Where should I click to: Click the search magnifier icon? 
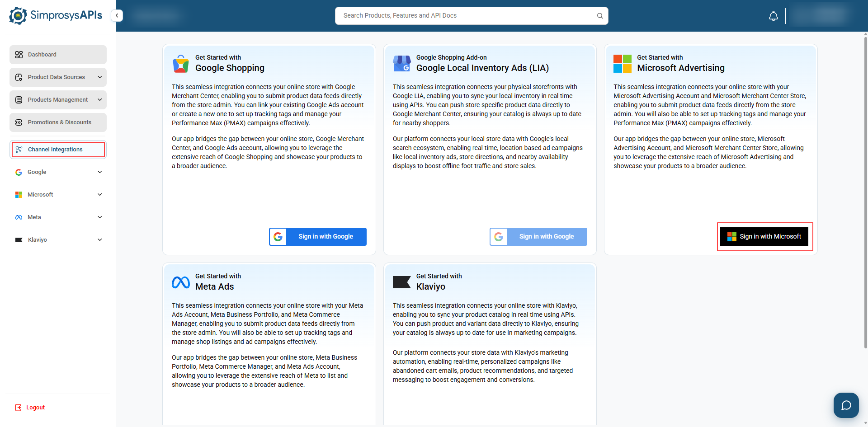600,16
